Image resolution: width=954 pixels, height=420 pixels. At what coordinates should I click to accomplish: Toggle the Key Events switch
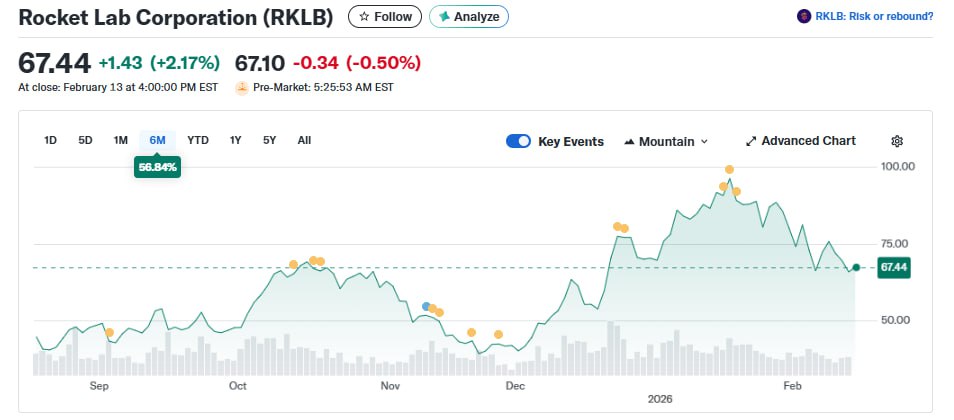click(x=518, y=141)
